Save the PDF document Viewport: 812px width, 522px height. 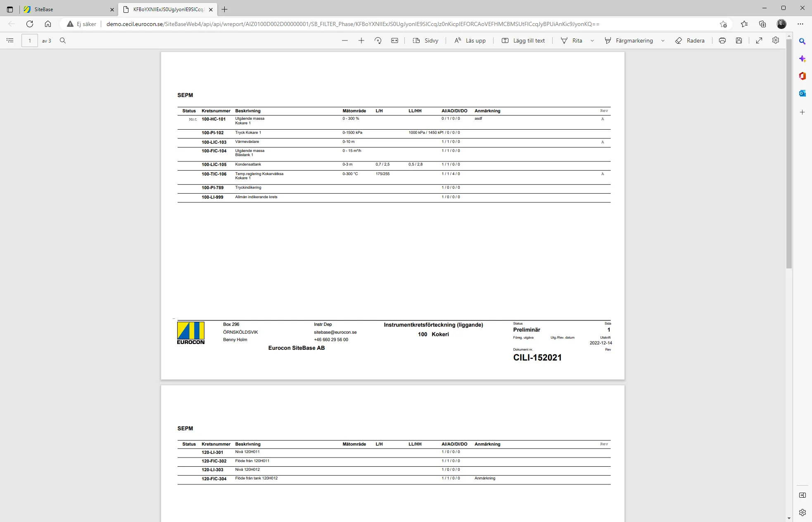point(739,40)
